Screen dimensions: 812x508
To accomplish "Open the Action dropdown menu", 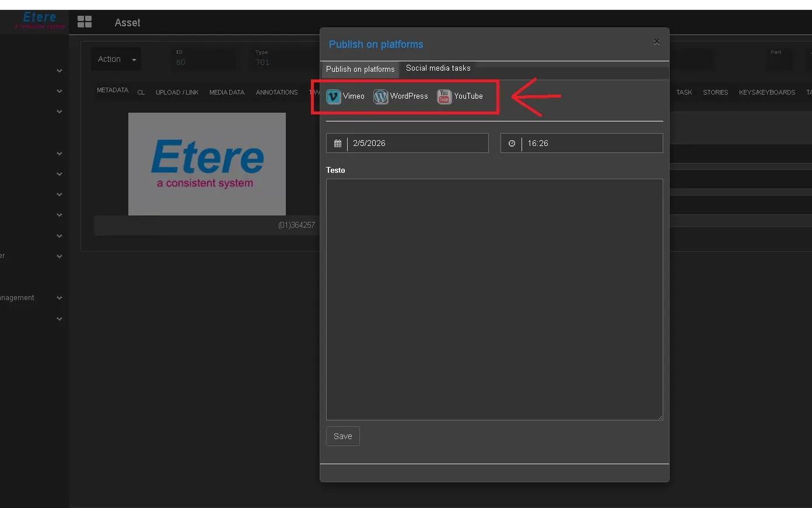I will [116, 60].
